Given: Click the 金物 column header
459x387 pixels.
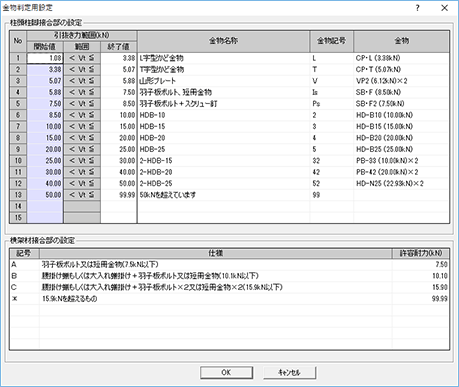Looking at the screenshot, I should pos(401,41).
